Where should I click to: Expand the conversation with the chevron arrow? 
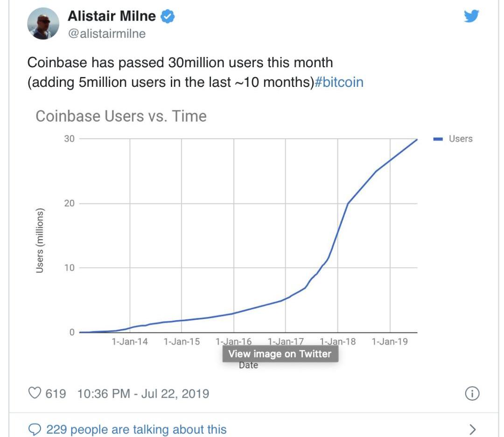472,429
